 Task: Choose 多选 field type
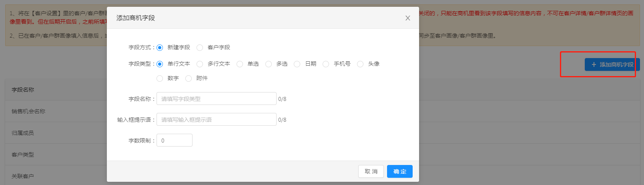[x=269, y=64]
